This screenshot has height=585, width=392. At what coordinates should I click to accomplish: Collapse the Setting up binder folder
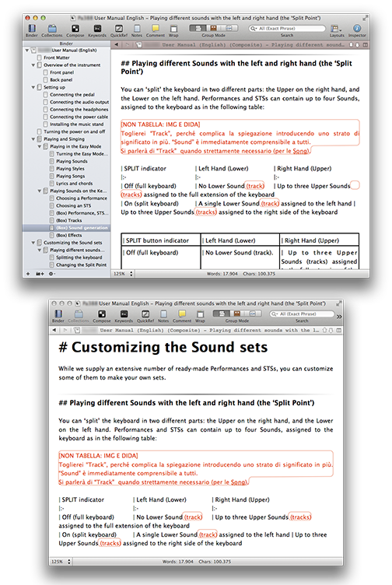click(x=33, y=87)
